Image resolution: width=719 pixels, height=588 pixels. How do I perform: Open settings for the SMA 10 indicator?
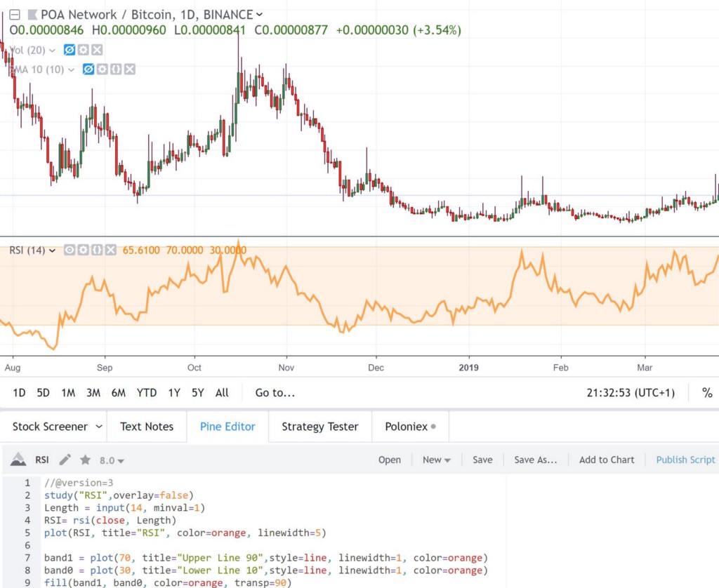(103, 69)
